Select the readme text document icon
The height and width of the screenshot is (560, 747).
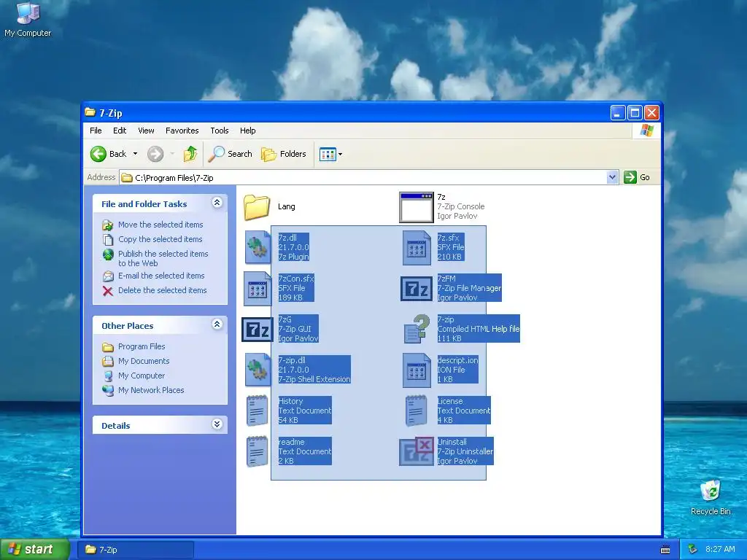258,451
